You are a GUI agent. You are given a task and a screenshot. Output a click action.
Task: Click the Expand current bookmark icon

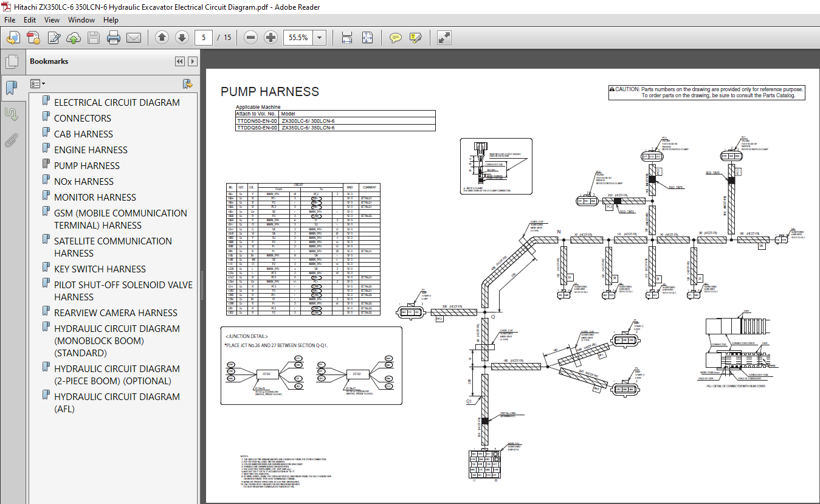tap(188, 83)
